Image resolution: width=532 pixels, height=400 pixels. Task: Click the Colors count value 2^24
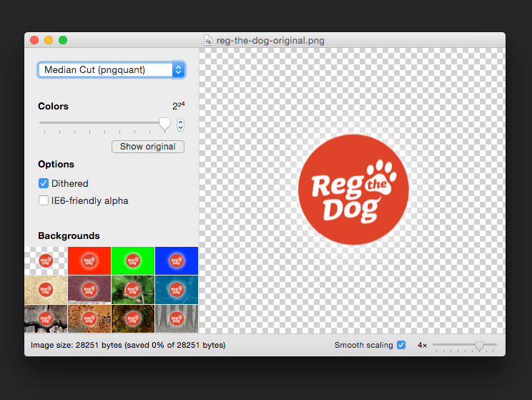[x=179, y=106]
